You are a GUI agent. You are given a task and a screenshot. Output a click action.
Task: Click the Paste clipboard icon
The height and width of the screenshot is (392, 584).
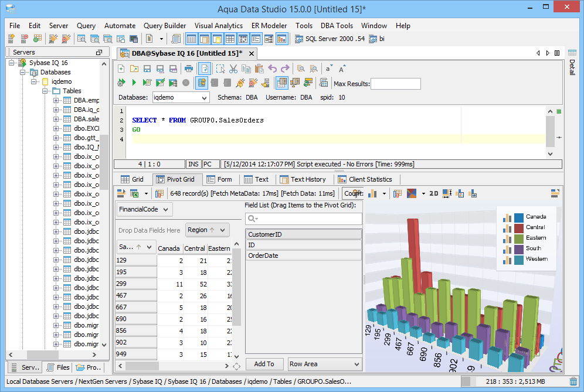tap(259, 69)
